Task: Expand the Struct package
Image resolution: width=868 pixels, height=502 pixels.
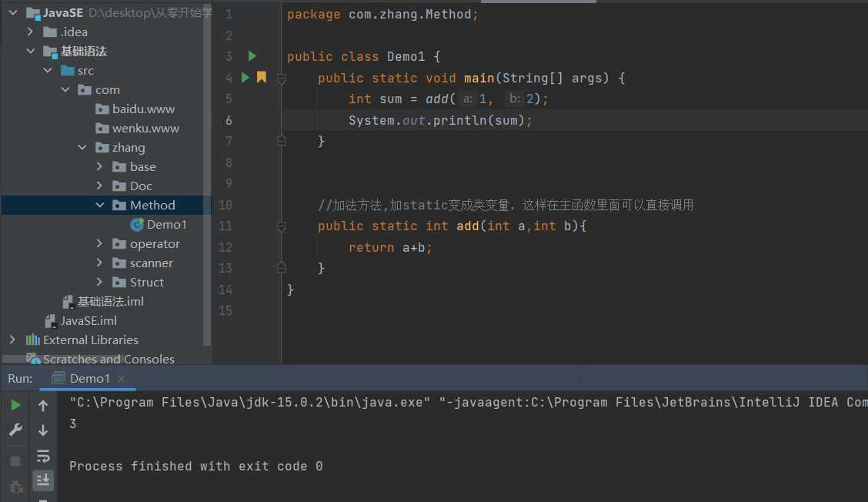Action: (x=99, y=282)
